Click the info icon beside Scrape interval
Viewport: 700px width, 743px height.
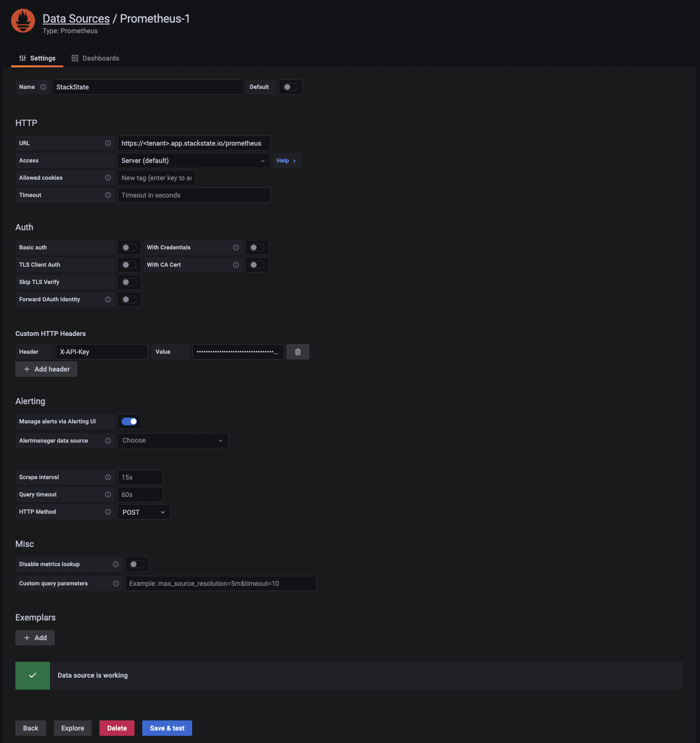tap(108, 477)
